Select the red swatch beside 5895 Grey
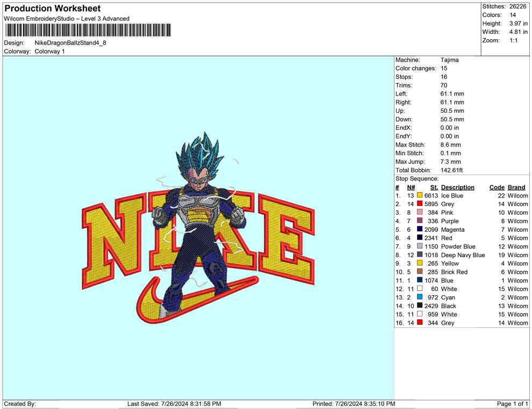Viewport: 532px width, 409px height. point(420,203)
